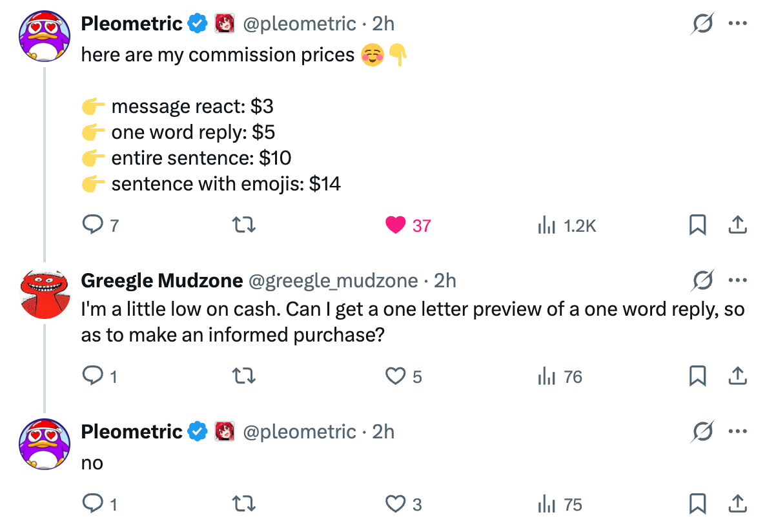The image size is (767, 532).
Task: Visit @greegle_mudzone handle link
Action: tap(333, 281)
